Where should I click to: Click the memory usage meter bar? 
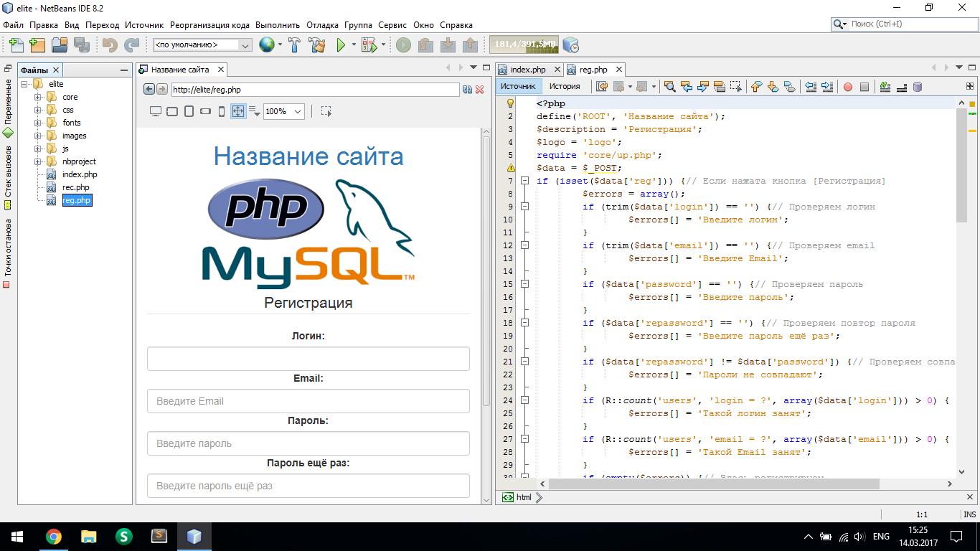pyautogui.click(x=524, y=45)
